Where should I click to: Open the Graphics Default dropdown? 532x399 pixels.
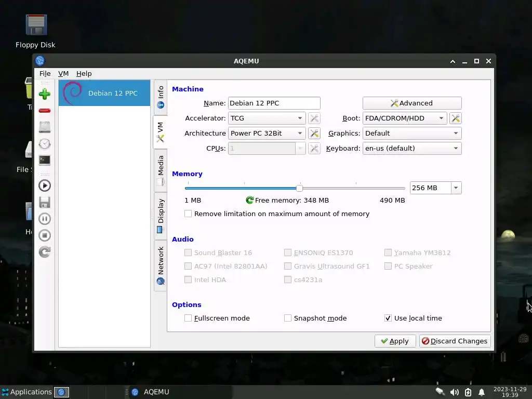[x=412, y=134]
